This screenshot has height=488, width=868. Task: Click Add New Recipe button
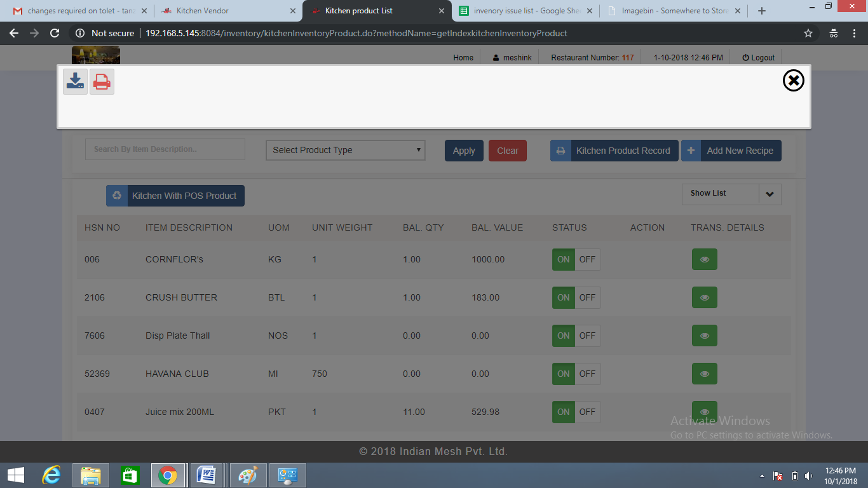click(x=731, y=151)
